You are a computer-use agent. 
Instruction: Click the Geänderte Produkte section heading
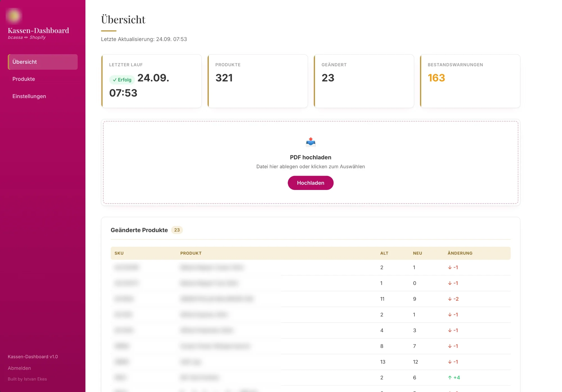(139, 230)
